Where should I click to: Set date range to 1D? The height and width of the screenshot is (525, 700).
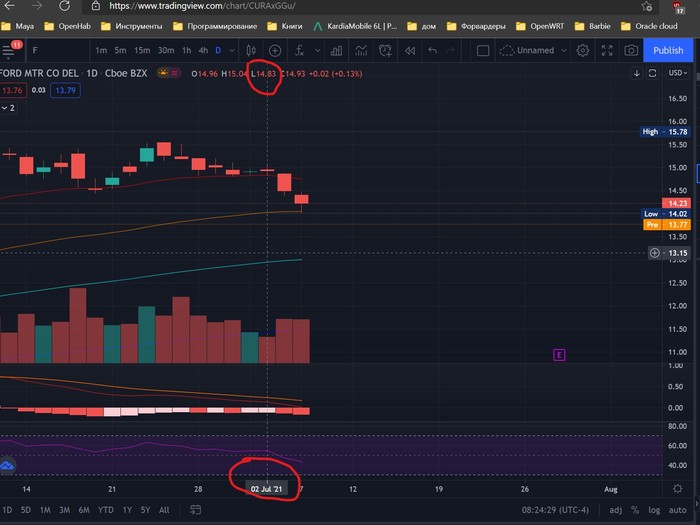(x=7, y=510)
